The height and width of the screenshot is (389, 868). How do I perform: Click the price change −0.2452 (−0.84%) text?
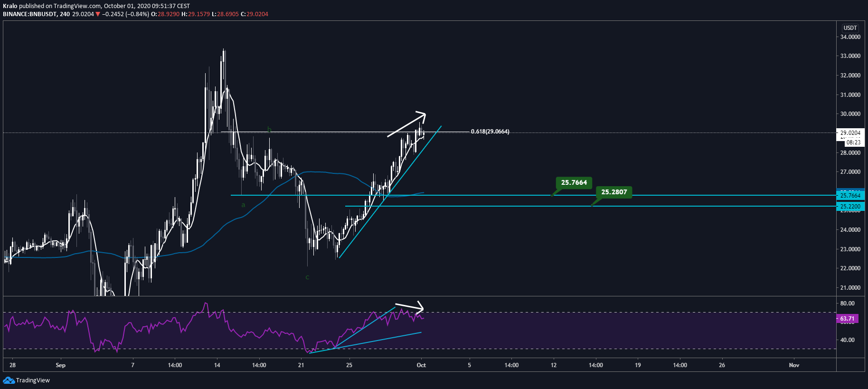coord(125,14)
